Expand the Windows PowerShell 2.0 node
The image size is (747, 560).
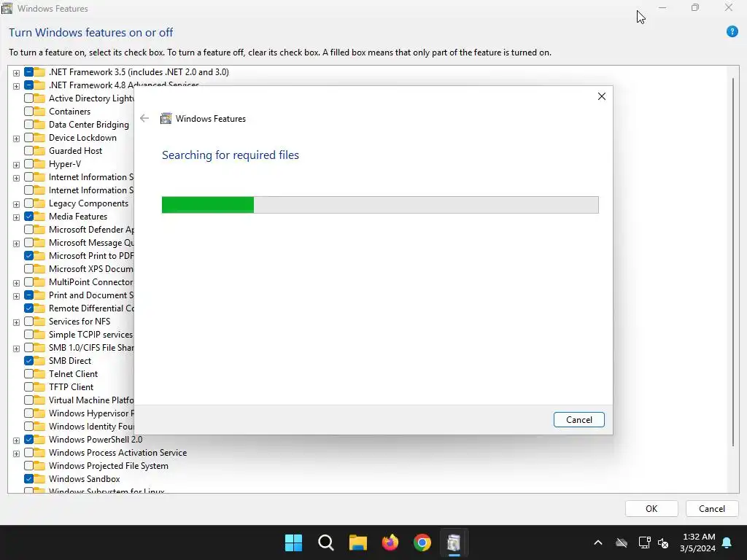tap(16, 440)
